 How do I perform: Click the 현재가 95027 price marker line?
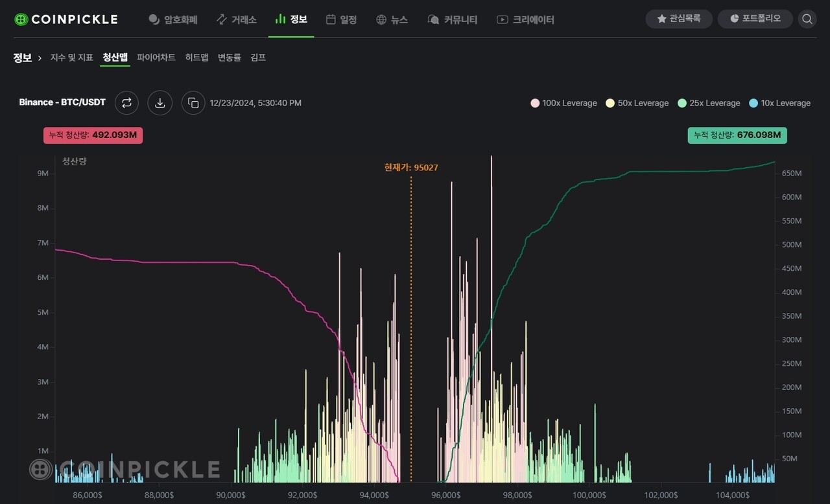(x=411, y=324)
